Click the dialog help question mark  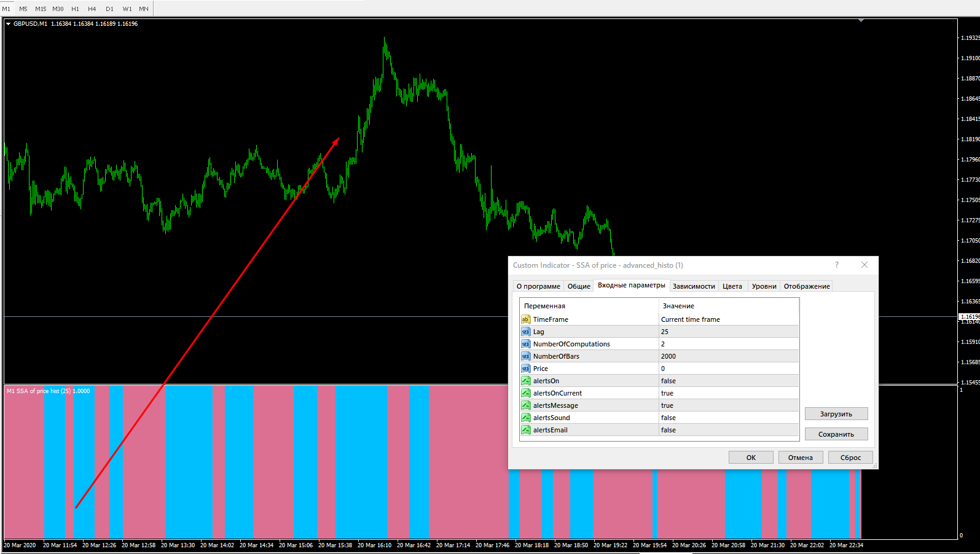coord(836,265)
